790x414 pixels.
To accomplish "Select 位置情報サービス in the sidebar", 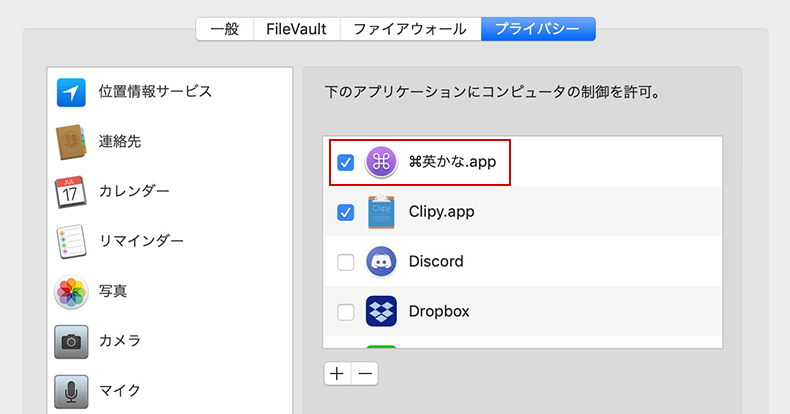I will (170, 92).
